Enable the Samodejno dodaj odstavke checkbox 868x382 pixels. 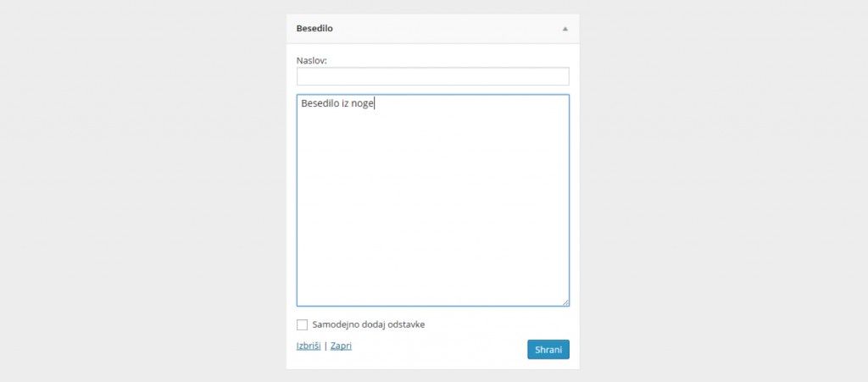[x=303, y=324]
